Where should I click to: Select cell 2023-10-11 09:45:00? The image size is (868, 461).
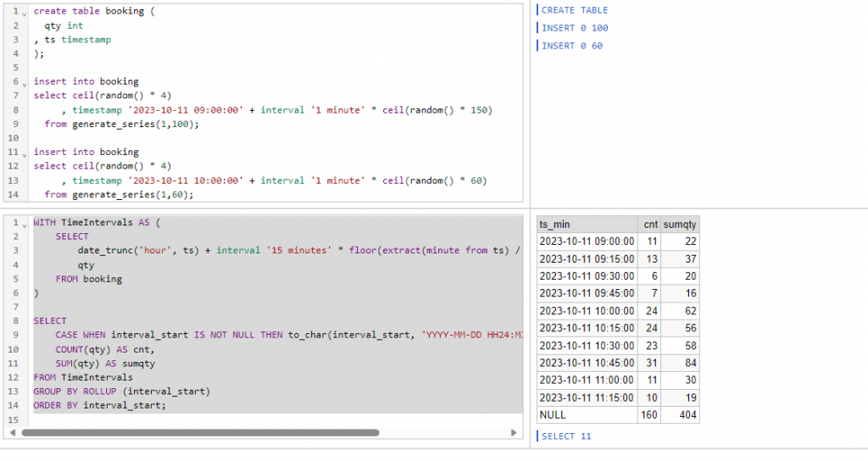pyautogui.click(x=587, y=293)
